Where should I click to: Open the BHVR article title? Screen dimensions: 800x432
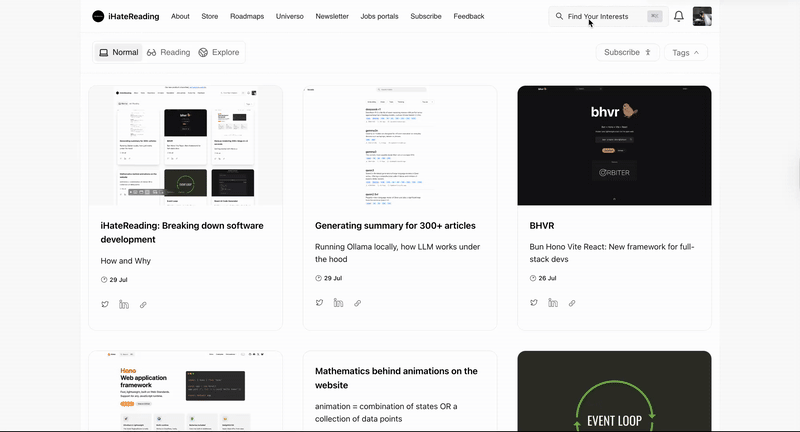[542, 225]
